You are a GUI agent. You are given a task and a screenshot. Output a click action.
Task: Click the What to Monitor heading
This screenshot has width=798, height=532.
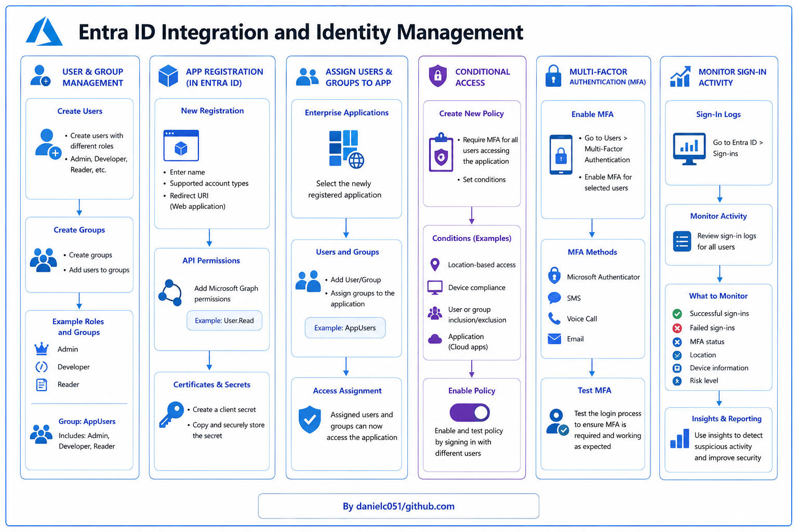tap(719, 296)
